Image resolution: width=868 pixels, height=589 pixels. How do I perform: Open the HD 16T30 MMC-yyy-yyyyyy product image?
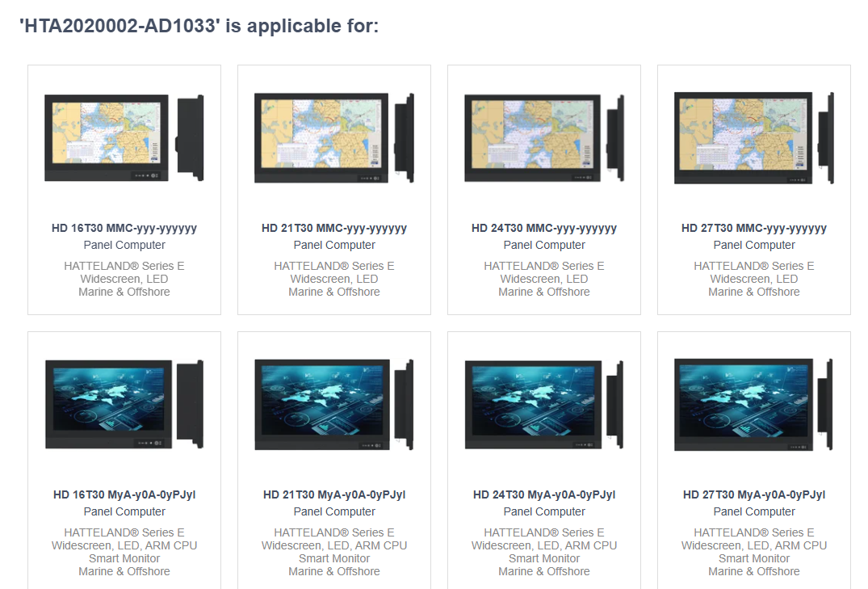[124, 138]
